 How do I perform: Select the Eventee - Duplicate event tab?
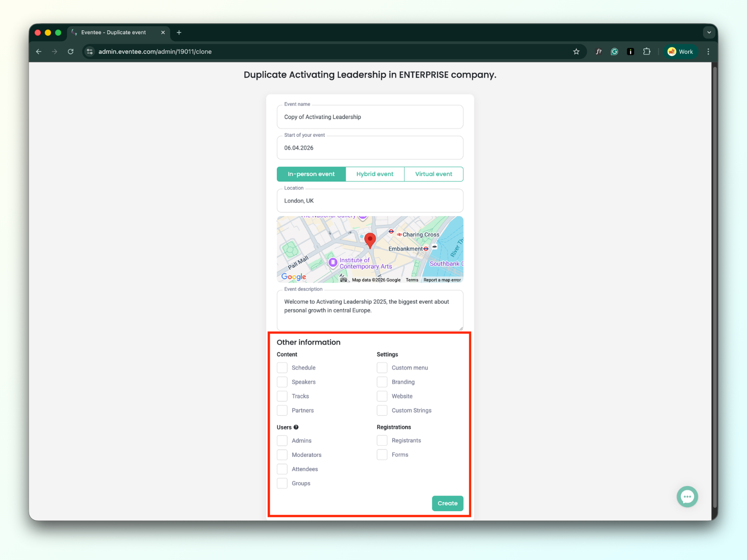[119, 33]
